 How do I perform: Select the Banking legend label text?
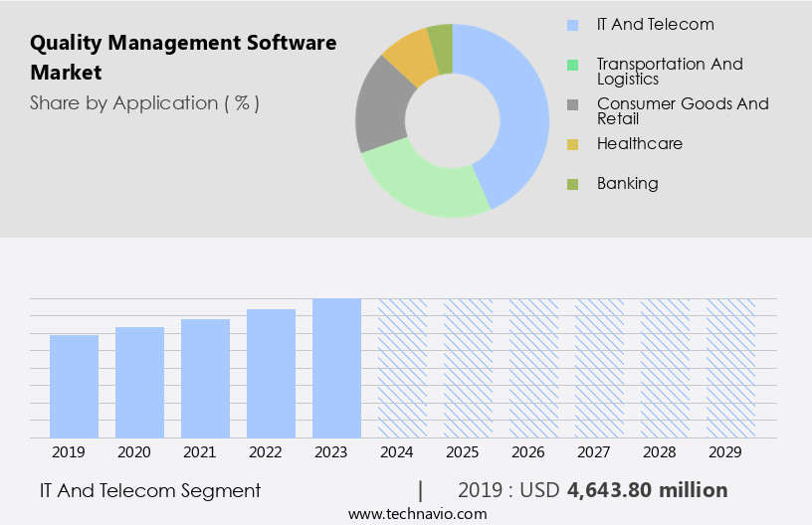[x=627, y=183]
